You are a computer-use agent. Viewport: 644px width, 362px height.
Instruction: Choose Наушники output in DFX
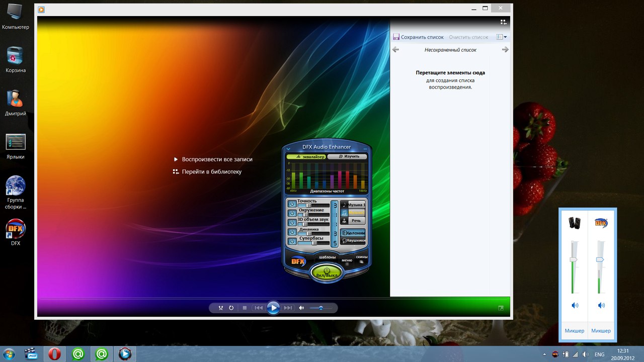pos(353,241)
